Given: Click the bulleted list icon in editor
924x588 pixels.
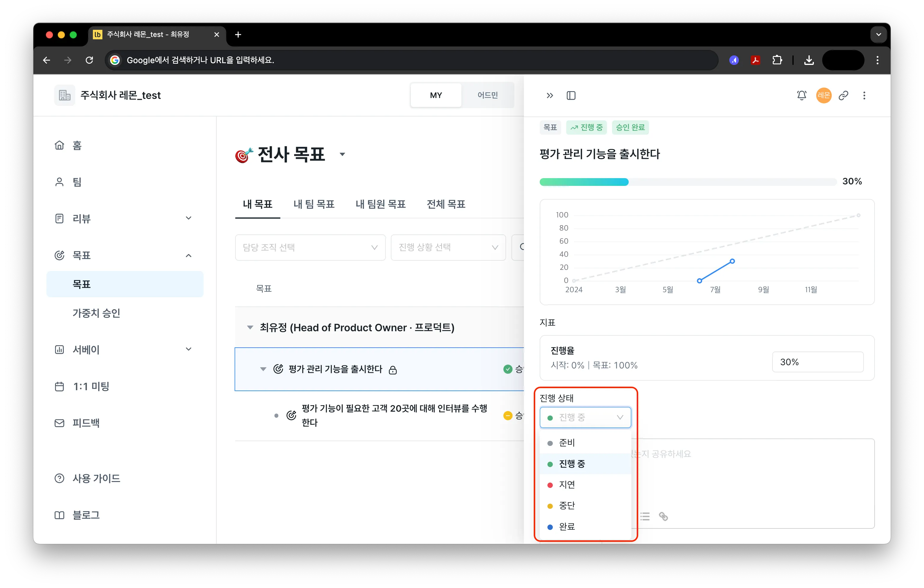Looking at the screenshot, I should pos(645,516).
